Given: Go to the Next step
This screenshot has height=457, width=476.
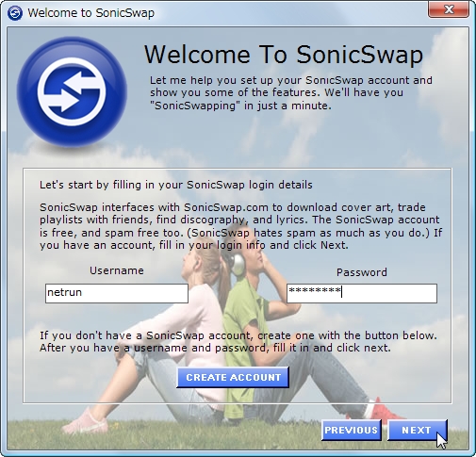Looking at the screenshot, I should pyautogui.click(x=417, y=430).
